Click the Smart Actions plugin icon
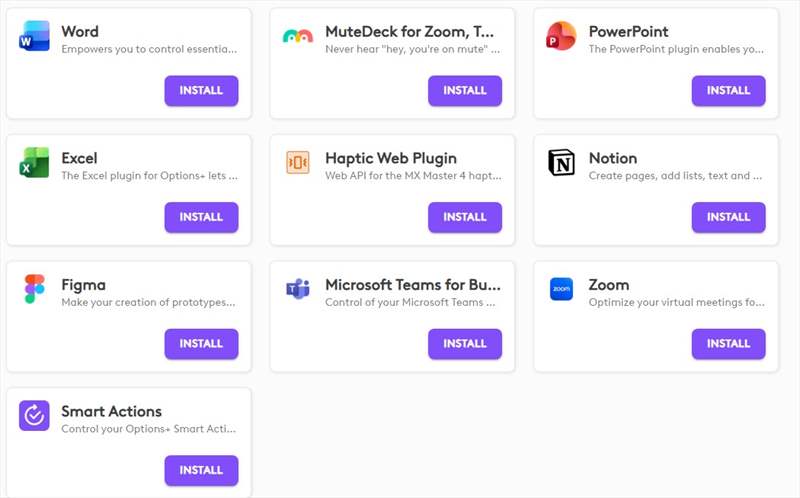This screenshot has width=800, height=498. (34, 416)
